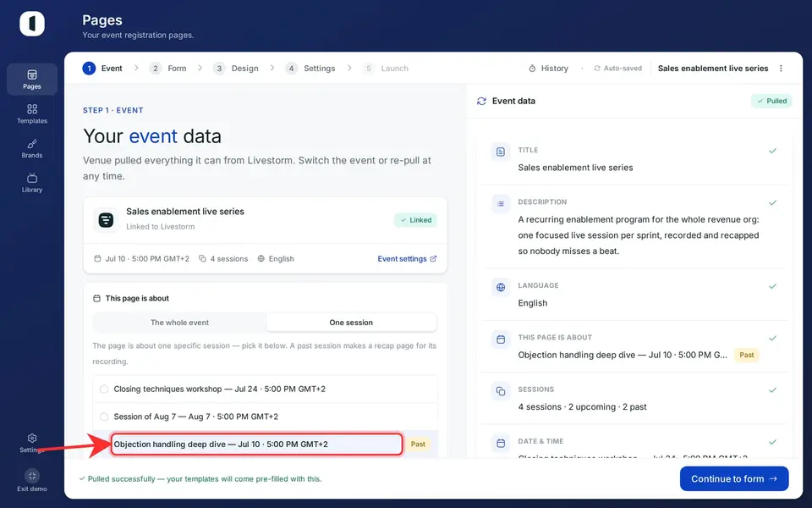
Task: Go to step 3 Design
Action: 236,69
